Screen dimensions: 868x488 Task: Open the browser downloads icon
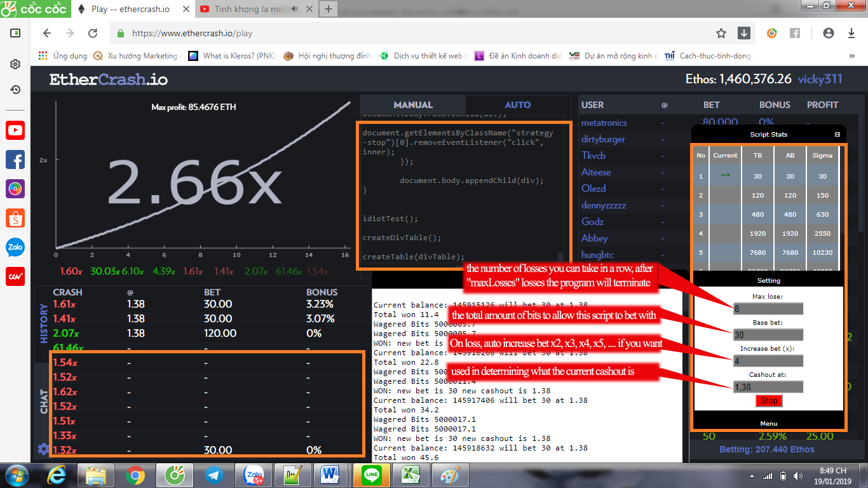(x=851, y=33)
